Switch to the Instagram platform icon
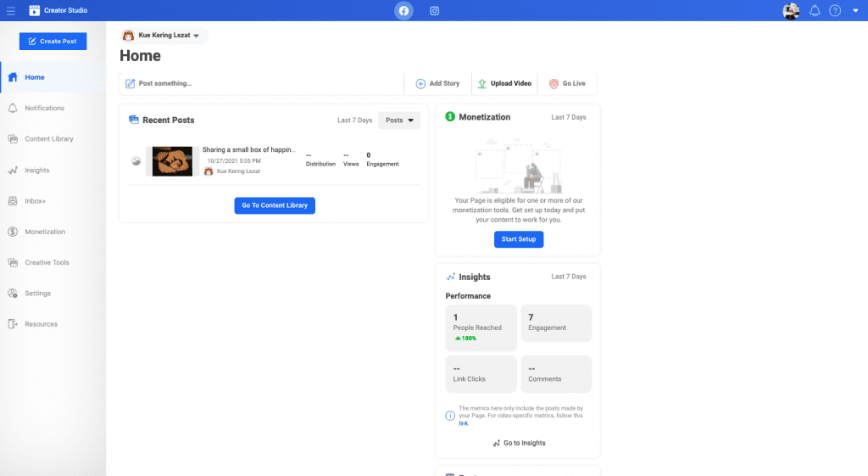Viewport: 868px width, 476px height. (434, 11)
